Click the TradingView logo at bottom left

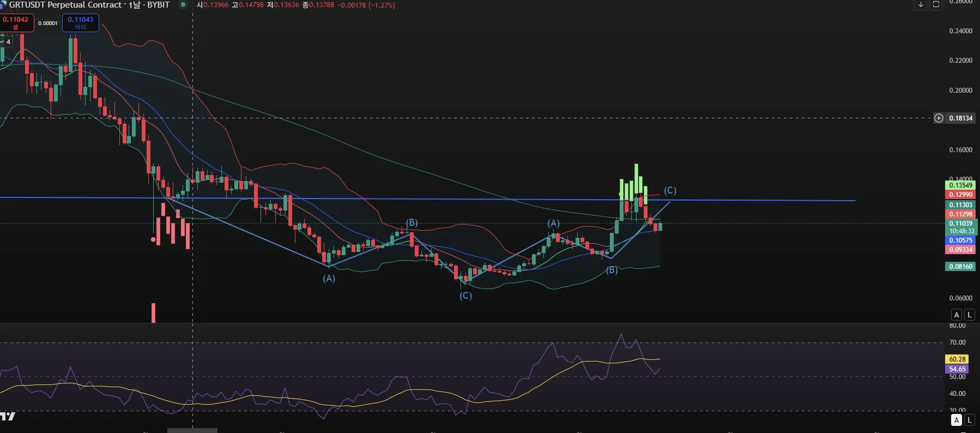coord(8,417)
